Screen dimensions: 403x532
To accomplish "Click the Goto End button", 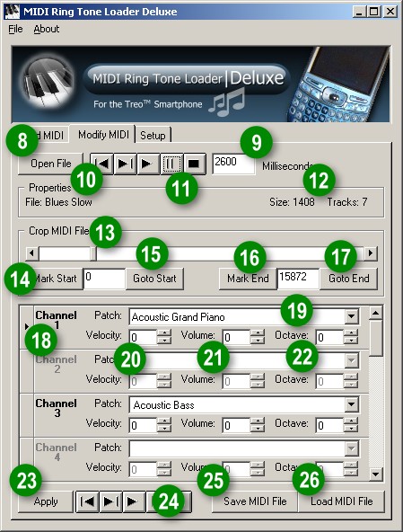I will tap(349, 279).
